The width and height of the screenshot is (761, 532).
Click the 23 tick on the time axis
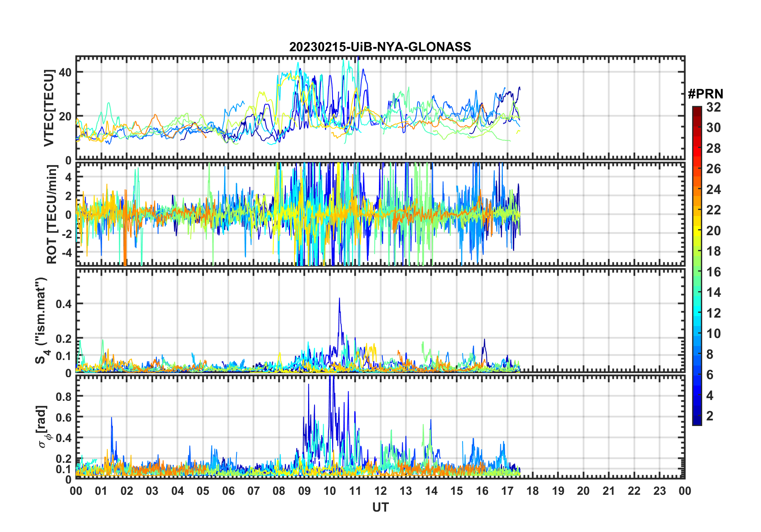click(x=659, y=491)
